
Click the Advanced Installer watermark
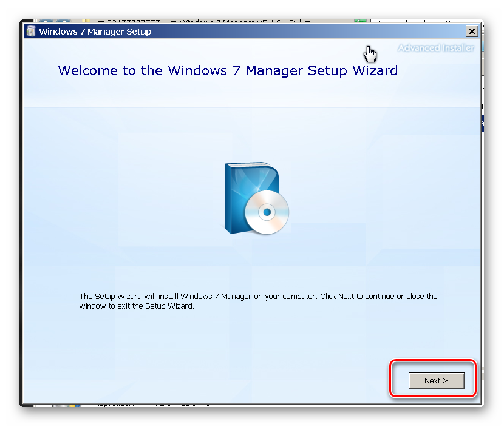click(435, 48)
